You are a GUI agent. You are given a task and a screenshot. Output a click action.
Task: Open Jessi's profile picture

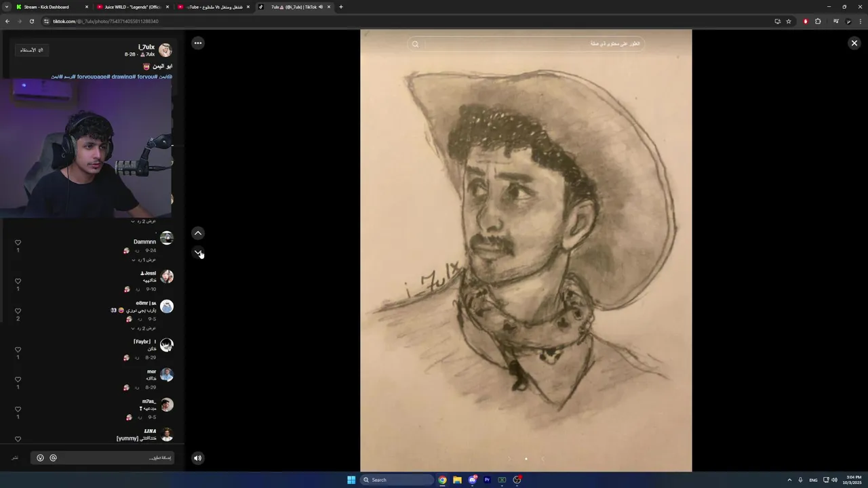(166, 277)
